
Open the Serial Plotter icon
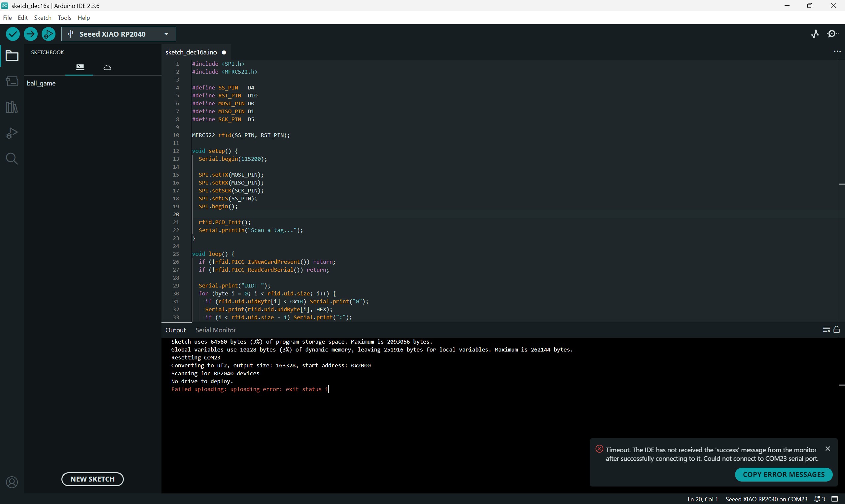(x=815, y=34)
